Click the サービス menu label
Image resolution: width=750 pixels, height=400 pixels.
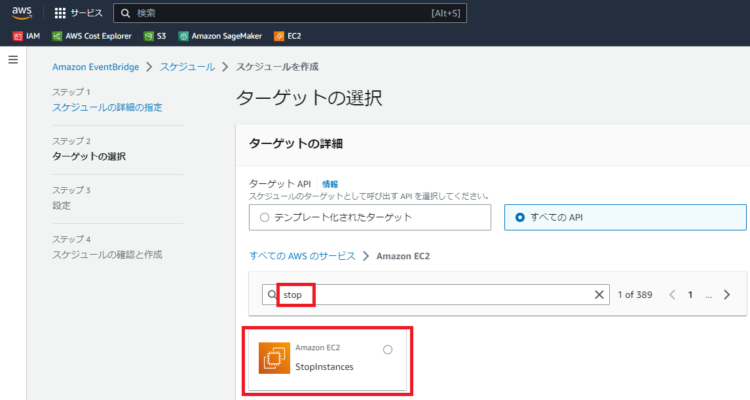point(87,13)
